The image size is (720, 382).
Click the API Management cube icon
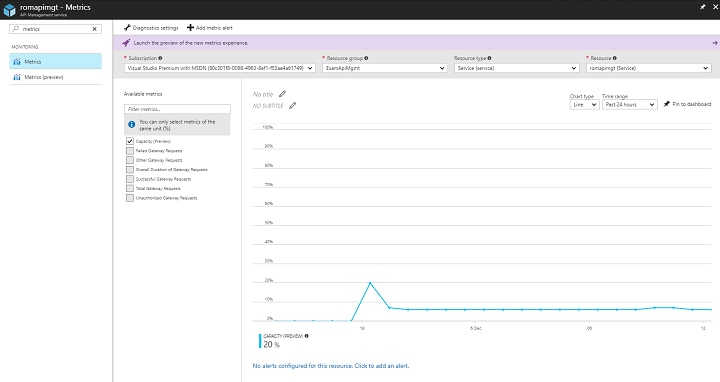9,10
